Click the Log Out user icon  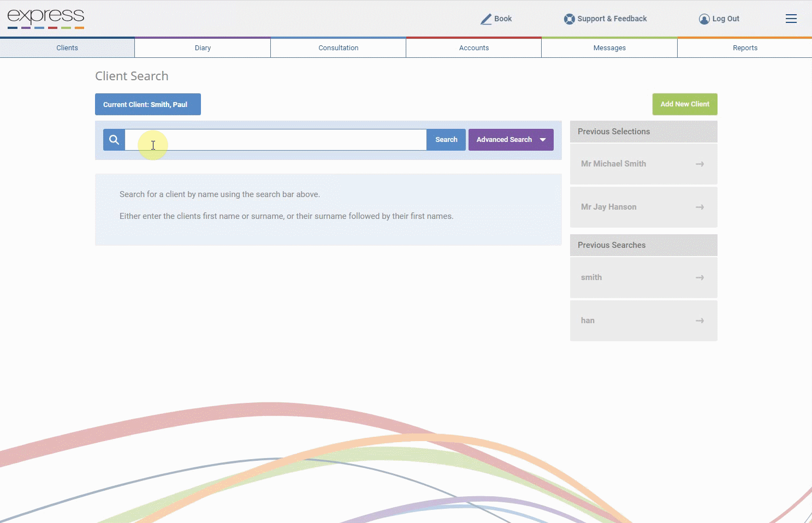point(704,19)
